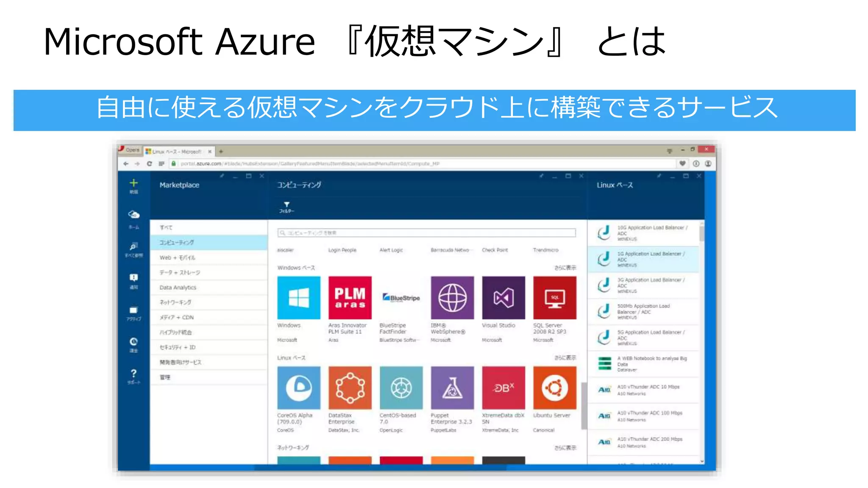
Task: Select 500Mb Application Load Balancer item
Action: tap(643, 311)
